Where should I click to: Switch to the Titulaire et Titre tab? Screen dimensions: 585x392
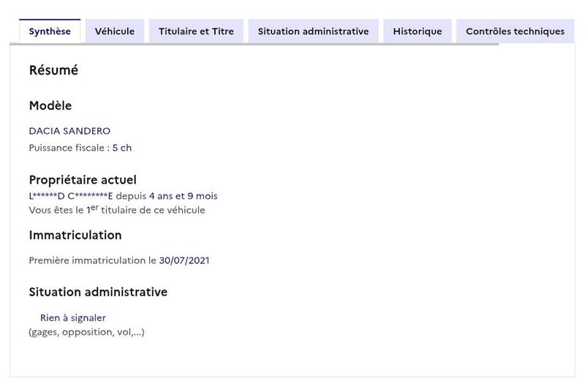tap(196, 31)
